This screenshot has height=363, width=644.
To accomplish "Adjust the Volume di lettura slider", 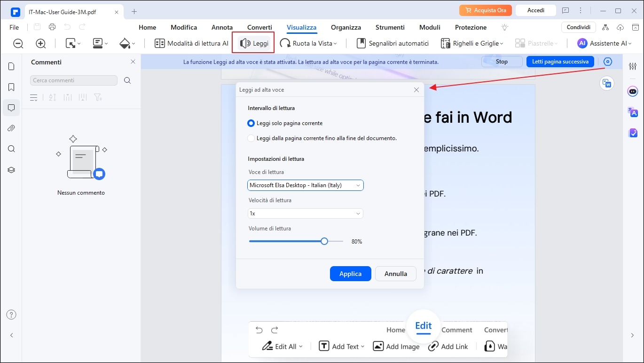I will tap(296, 241).
